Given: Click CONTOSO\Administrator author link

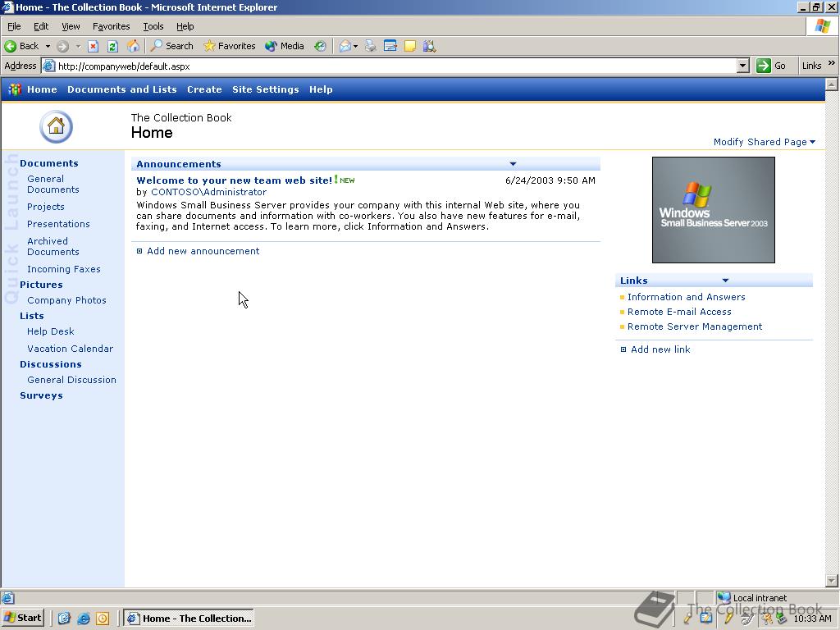Looking at the screenshot, I should pyautogui.click(x=208, y=192).
